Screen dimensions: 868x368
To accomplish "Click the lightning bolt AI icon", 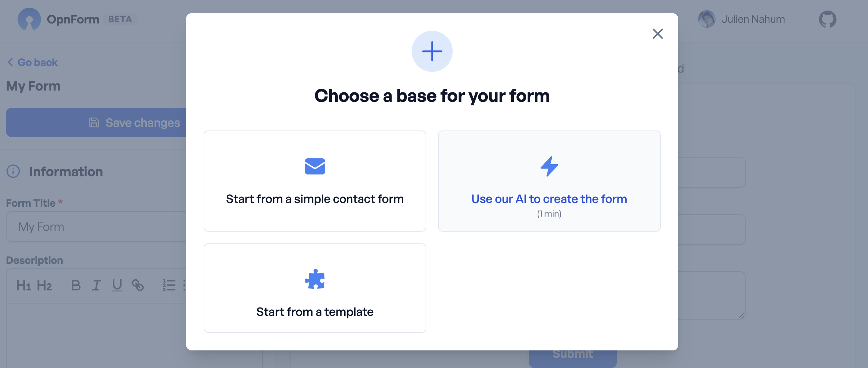I will pos(549,166).
